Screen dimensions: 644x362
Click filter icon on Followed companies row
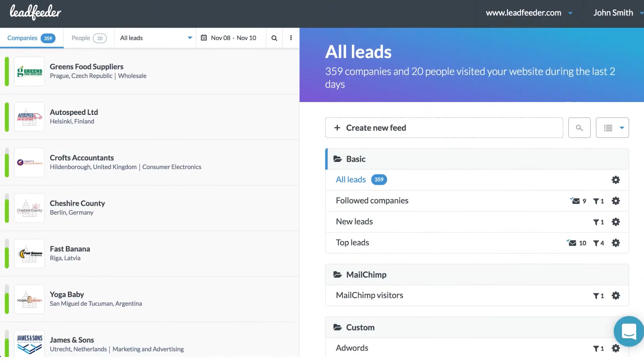coord(596,201)
